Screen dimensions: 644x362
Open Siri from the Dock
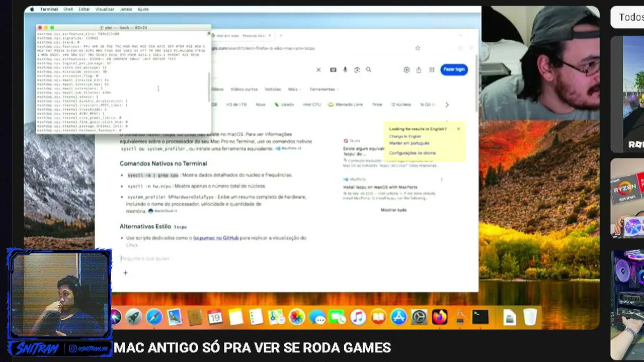pos(116,317)
